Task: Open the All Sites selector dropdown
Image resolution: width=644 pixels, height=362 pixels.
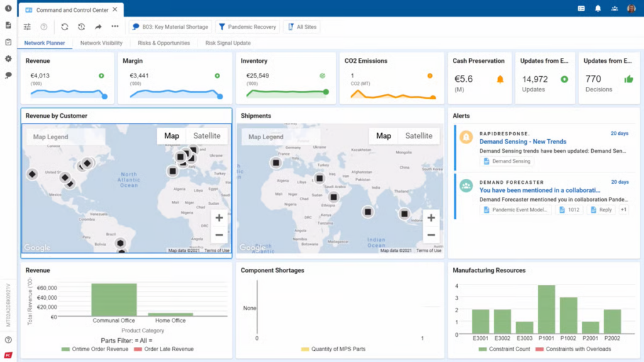Action: tap(302, 27)
